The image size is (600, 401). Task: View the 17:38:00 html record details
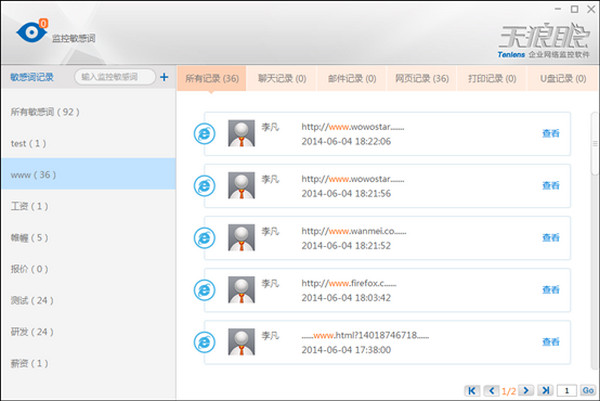pyautogui.click(x=550, y=342)
